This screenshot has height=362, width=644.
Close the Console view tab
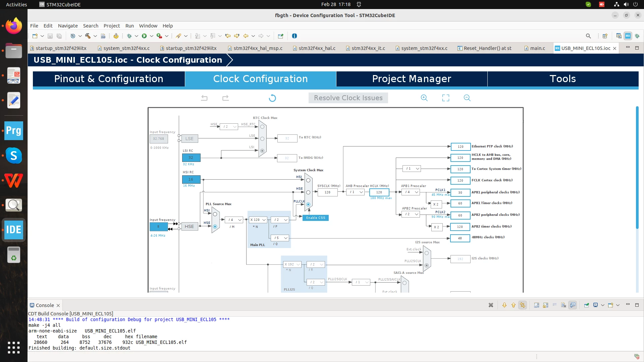[58, 305]
